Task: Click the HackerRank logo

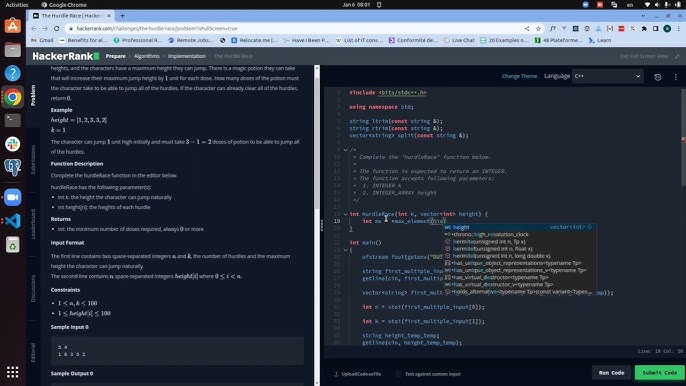Action: (x=66, y=56)
